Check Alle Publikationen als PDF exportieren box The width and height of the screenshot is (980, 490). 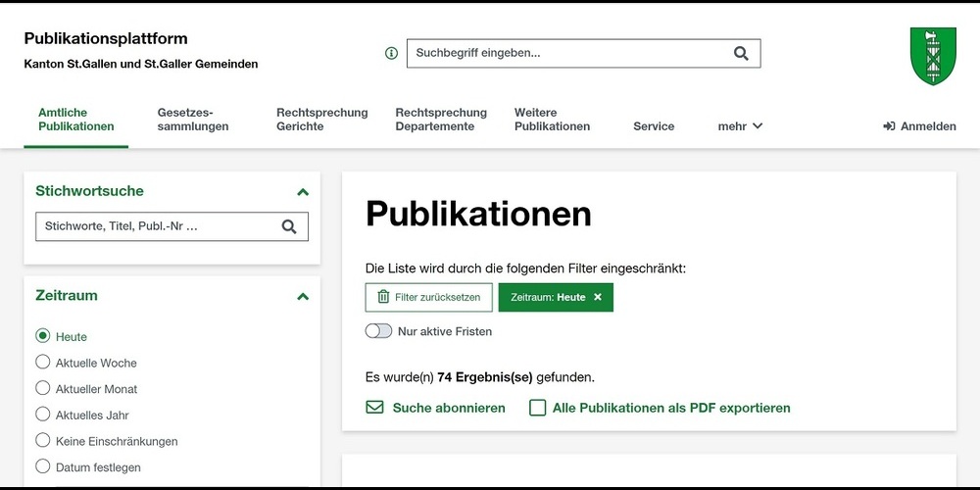point(537,408)
